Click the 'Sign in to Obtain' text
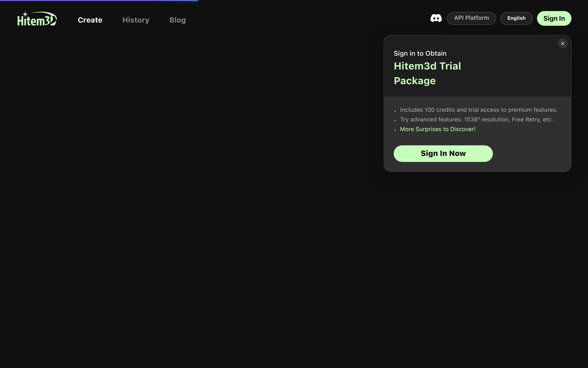 click(420, 54)
